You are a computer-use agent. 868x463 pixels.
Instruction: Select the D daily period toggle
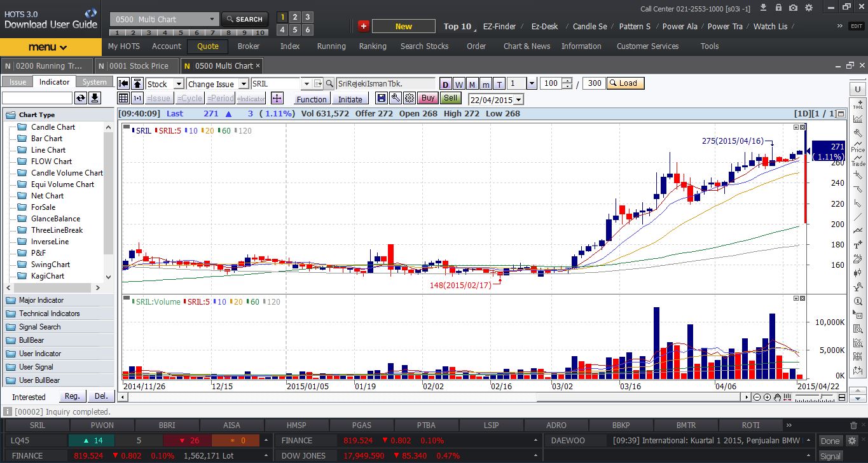445,84
